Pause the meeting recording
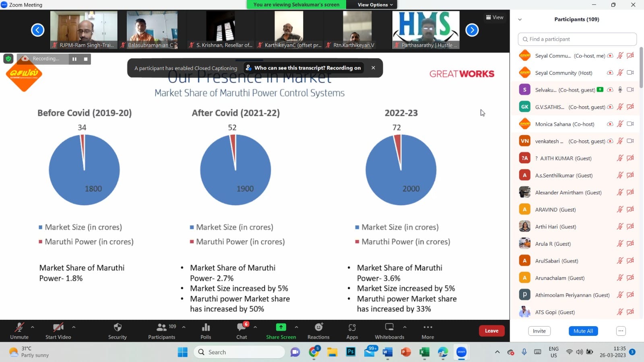Image resolution: width=644 pixels, height=362 pixels. (74, 59)
